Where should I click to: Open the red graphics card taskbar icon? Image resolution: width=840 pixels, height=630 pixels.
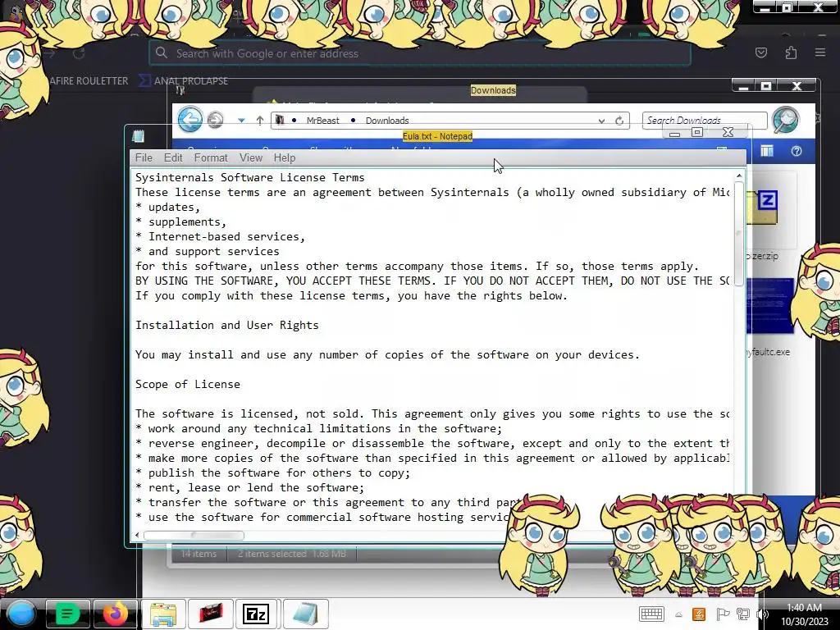211,614
